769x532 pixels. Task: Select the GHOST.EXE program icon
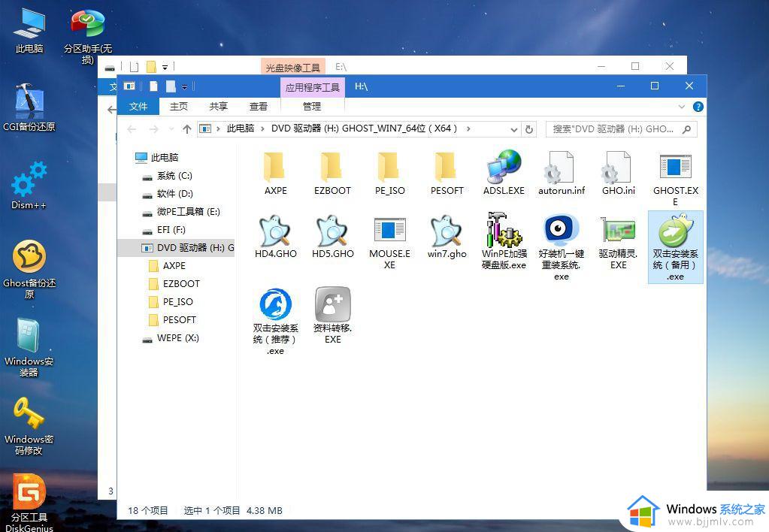(x=675, y=167)
